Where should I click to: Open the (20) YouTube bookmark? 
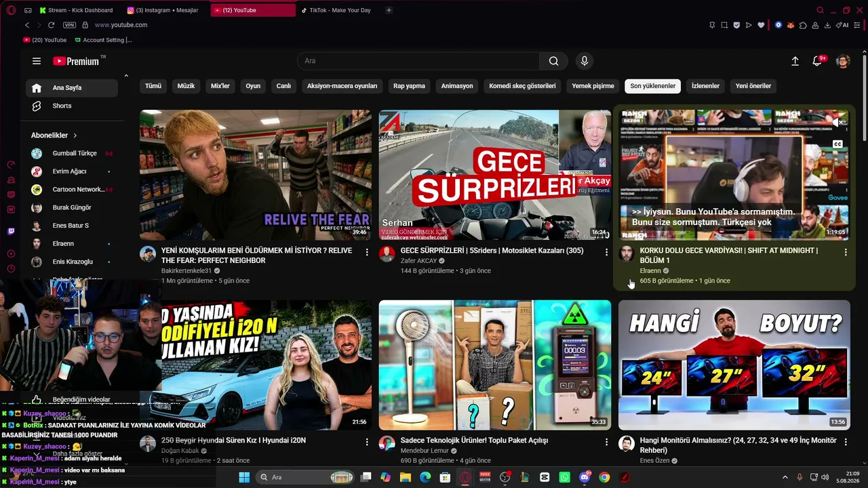coord(45,40)
